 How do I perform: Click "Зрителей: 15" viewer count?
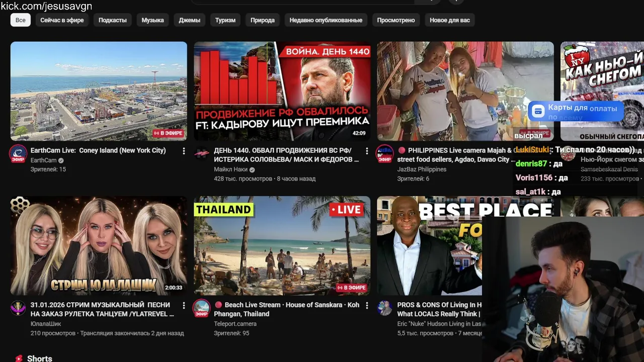tap(48, 169)
